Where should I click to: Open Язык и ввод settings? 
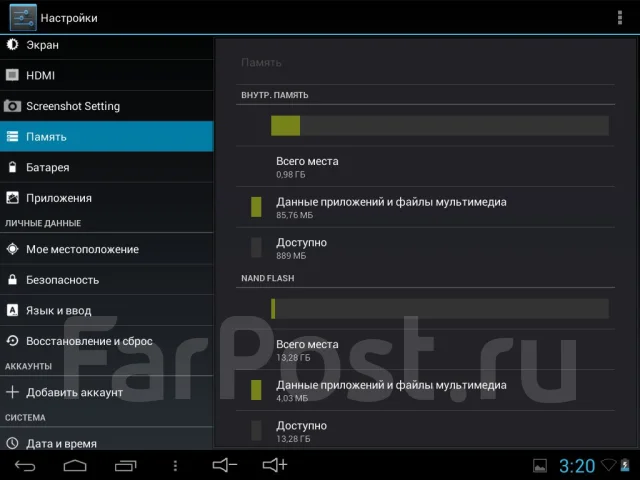(107, 310)
